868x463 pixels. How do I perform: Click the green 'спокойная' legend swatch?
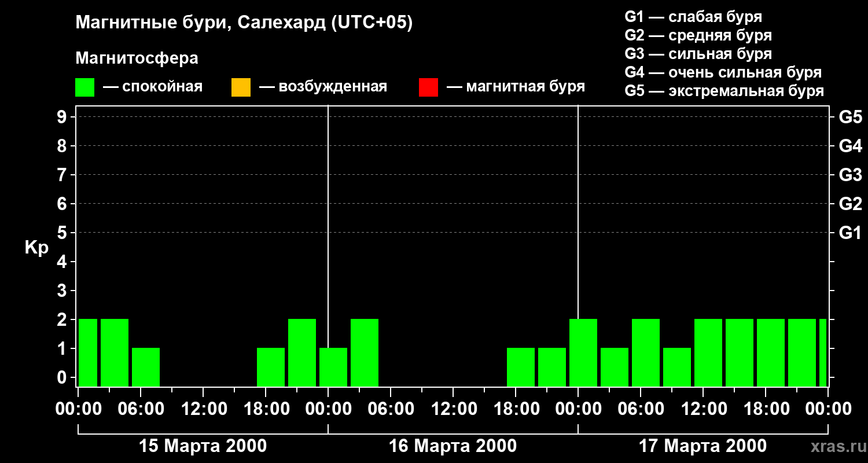click(x=84, y=87)
